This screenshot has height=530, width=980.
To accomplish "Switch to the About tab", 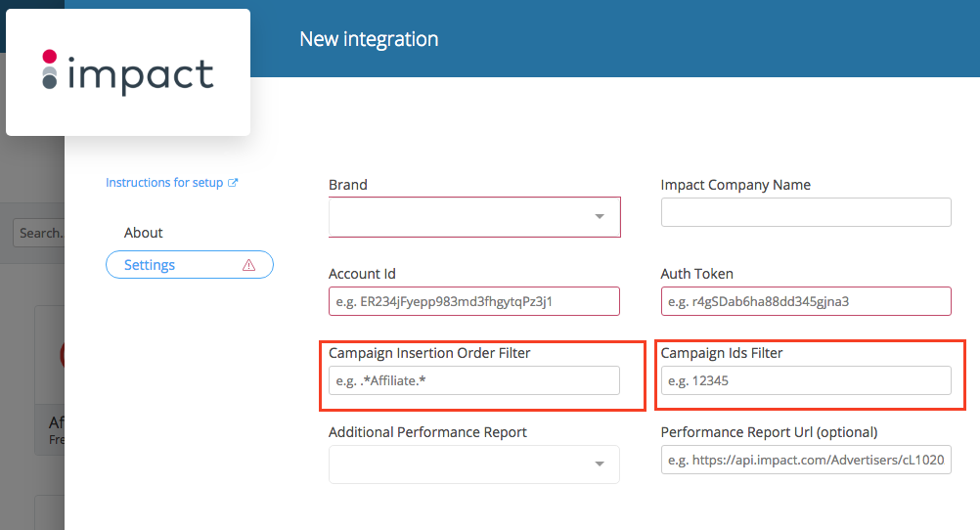I will pos(144,233).
